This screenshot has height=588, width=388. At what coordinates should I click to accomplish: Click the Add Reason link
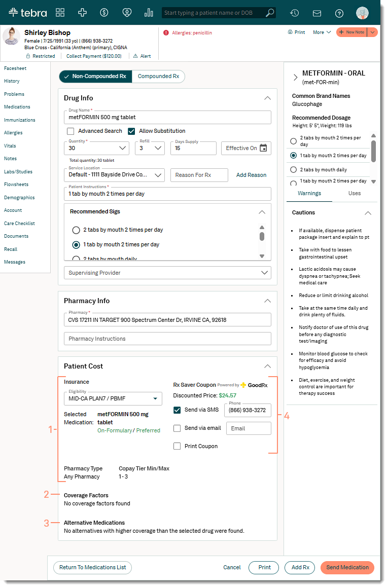tap(251, 175)
